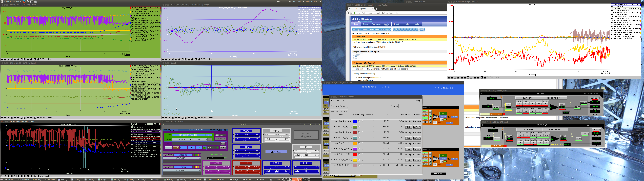Image resolution: width=644 pixels, height=181 pixels.
Task: Open Places menu in top panel
Action: tap(19, 2)
